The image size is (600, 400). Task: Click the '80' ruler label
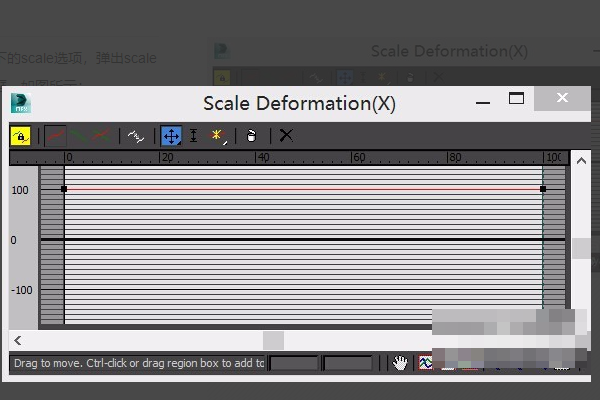455,158
